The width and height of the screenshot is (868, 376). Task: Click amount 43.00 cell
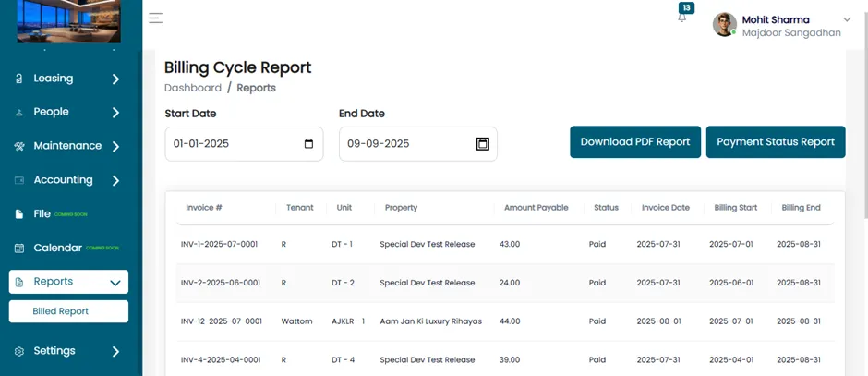pyautogui.click(x=510, y=244)
